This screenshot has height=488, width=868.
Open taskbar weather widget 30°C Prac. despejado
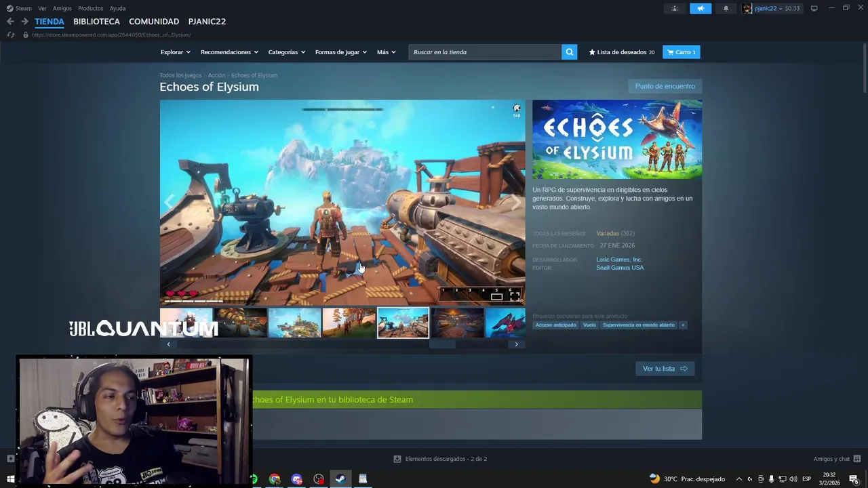(x=687, y=479)
